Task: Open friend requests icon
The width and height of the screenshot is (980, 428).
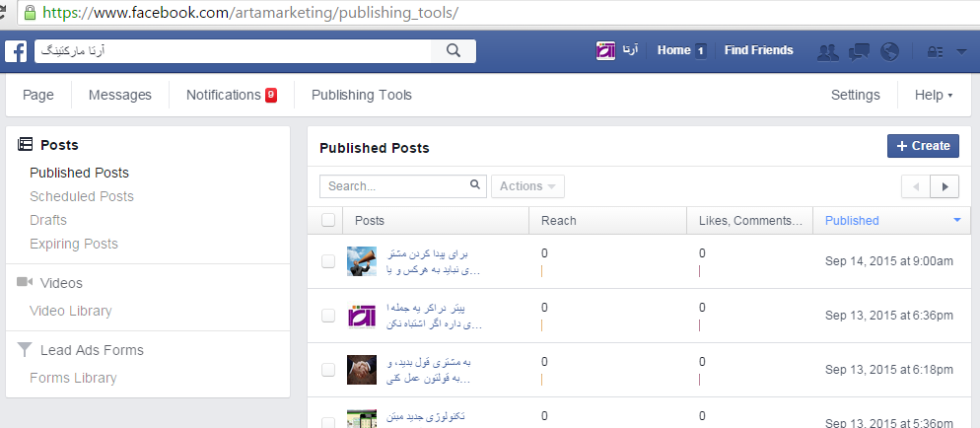Action: tap(828, 51)
